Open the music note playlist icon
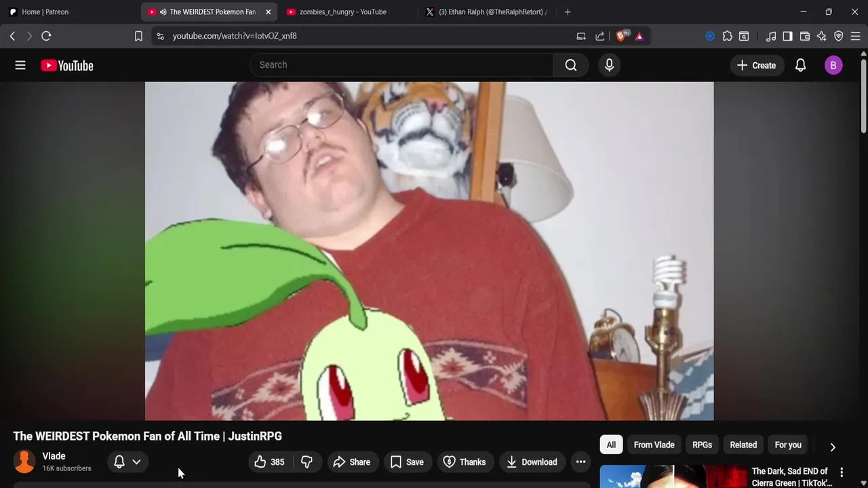This screenshot has height=488, width=868. tap(771, 36)
